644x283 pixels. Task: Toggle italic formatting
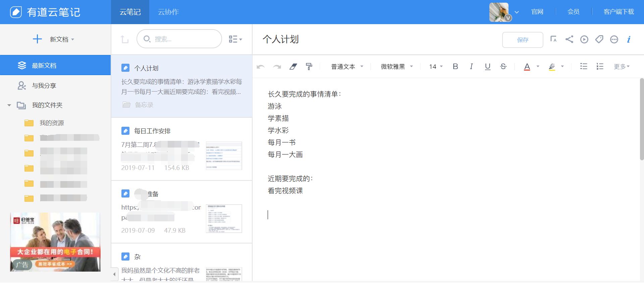471,66
